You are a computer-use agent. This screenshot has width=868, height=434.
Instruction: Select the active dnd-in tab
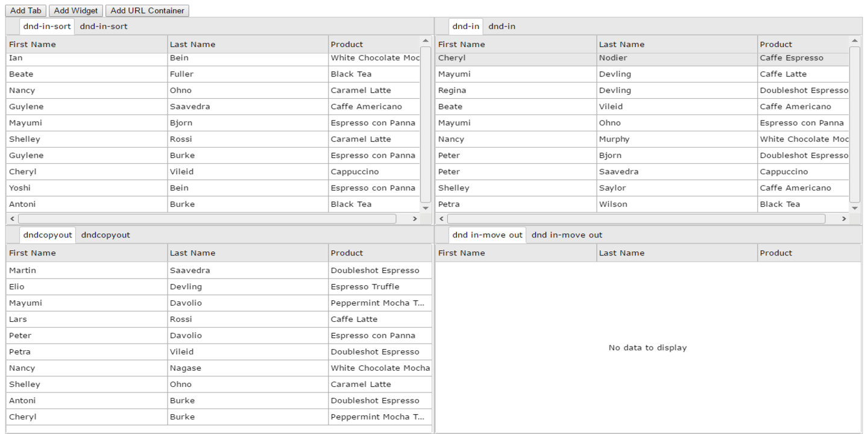[466, 27]
